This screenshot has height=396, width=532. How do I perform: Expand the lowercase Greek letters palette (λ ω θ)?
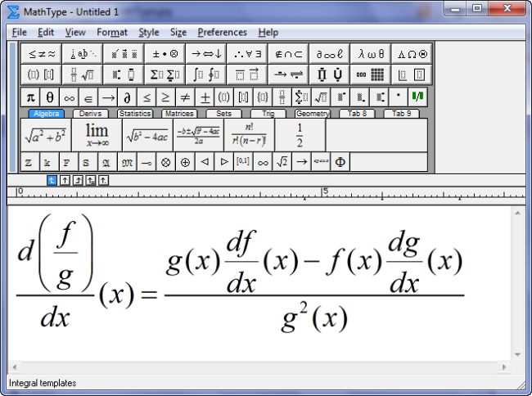tap(371, 54)
